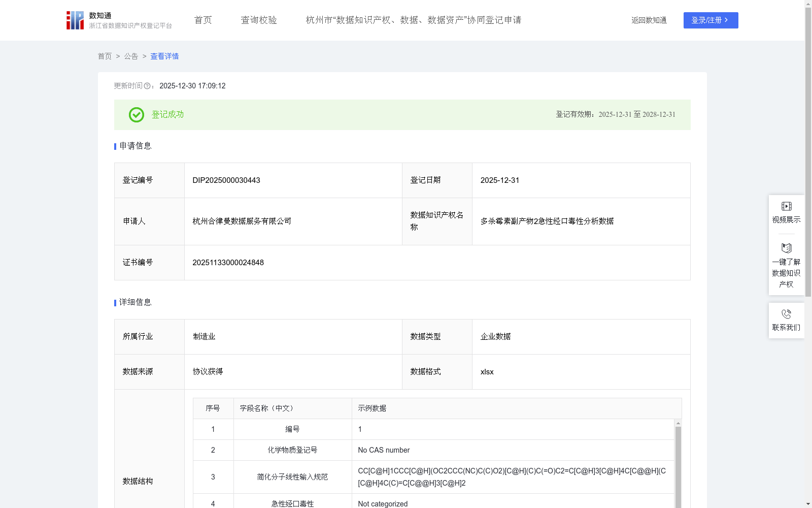
Task: Click 首页 in the breadcrumb
Action: coord(105,56)
